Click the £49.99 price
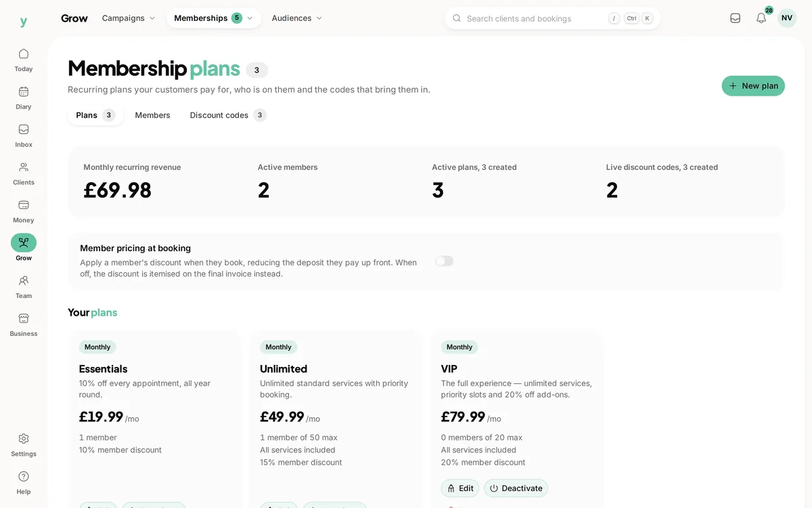 point(282,417)
